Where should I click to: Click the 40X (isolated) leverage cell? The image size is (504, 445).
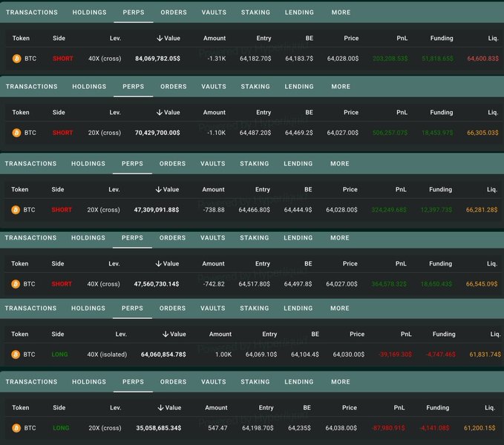coord(107,355)
